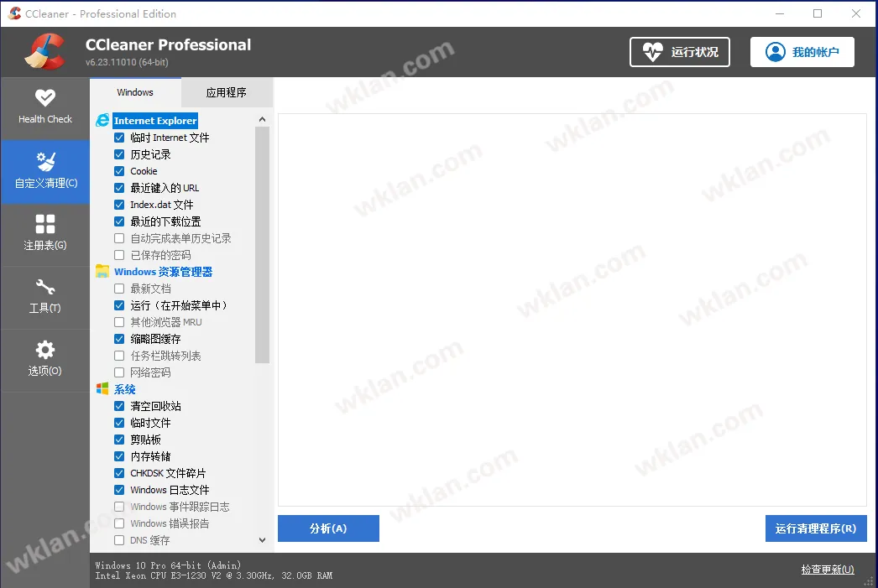
Task: Click the list scroll up arrow
Action: click(x=262, y=119)
